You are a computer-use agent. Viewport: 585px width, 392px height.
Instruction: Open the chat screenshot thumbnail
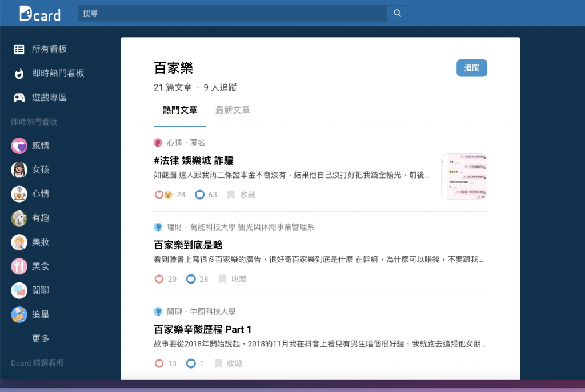[x=464, y=176]
